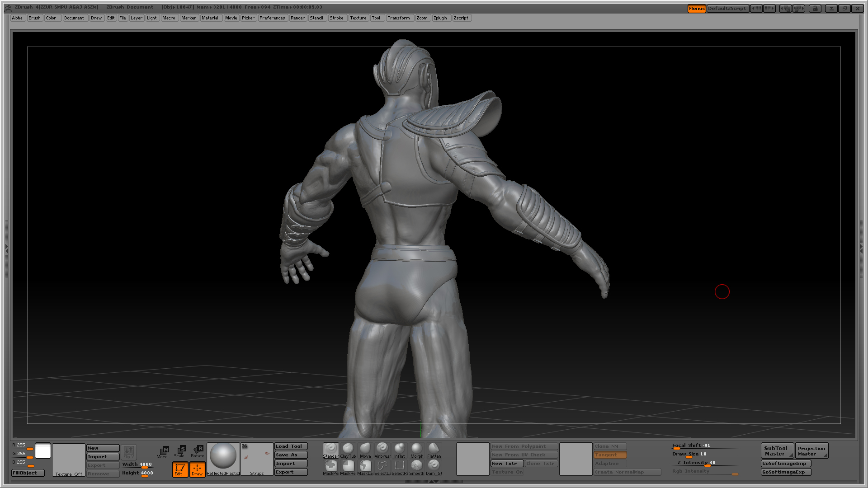Open the Straps alpha picker

point(257,459)
